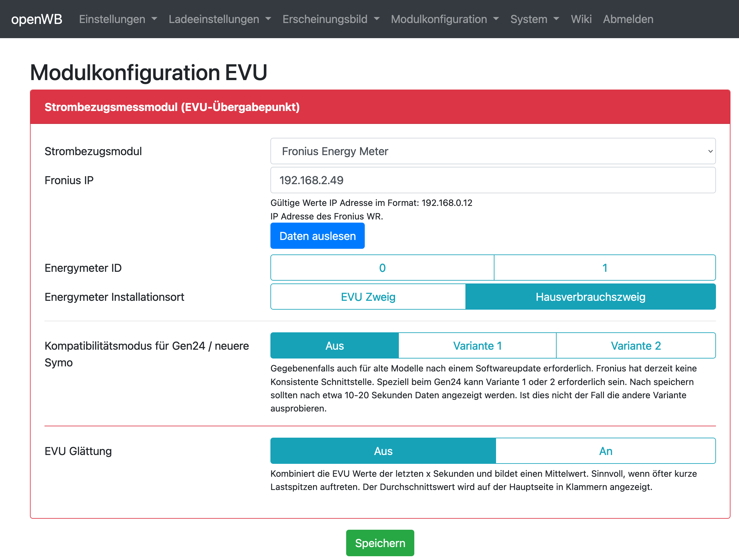The height and width of the screenshot is (560, 739).
Task: Click Abmelden to log out
Action: [628, 19]
